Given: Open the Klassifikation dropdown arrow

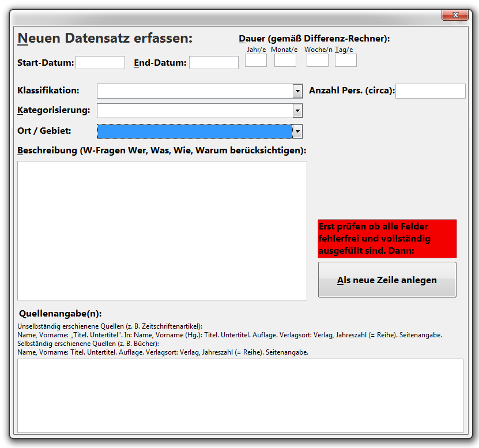Looking at the screenshot, I should [x=297, y=91].
